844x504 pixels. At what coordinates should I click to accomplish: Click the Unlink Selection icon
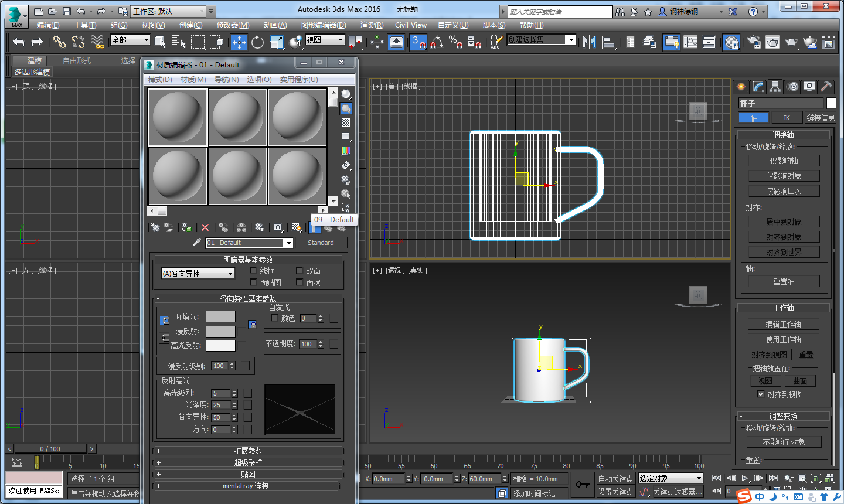[x=79, y=42]
